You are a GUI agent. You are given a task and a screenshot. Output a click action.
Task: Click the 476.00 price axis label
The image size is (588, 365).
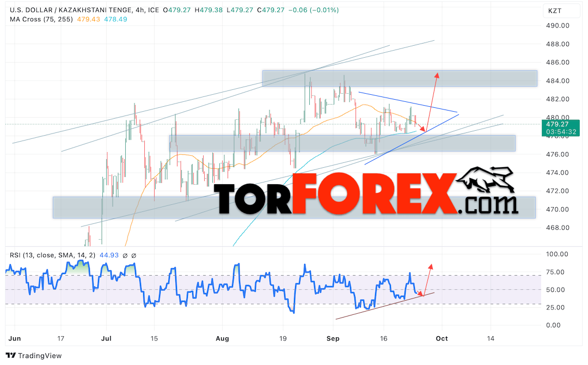coord(558,154)
